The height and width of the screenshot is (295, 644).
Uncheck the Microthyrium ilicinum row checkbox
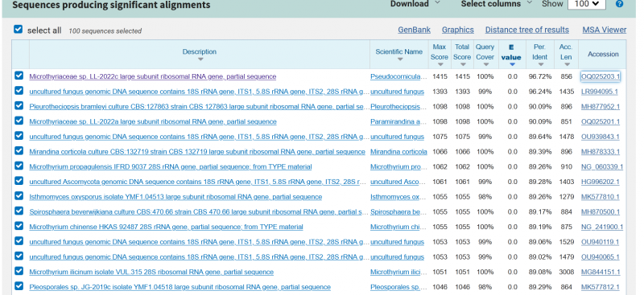[x=19, y=271]
